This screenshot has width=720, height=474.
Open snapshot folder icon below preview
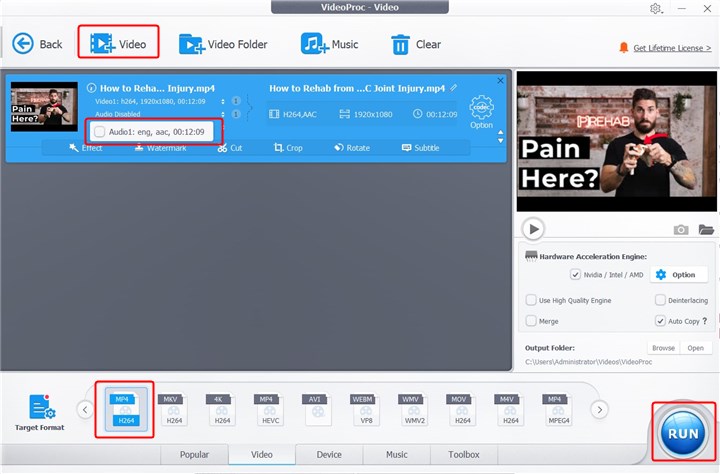[x=706, y=229]
